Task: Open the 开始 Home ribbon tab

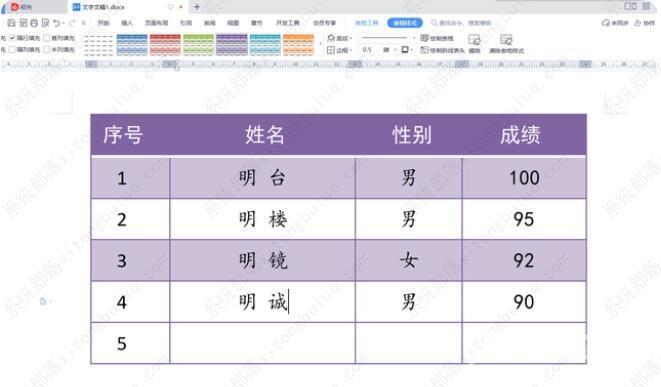Action: click(103, 23)
